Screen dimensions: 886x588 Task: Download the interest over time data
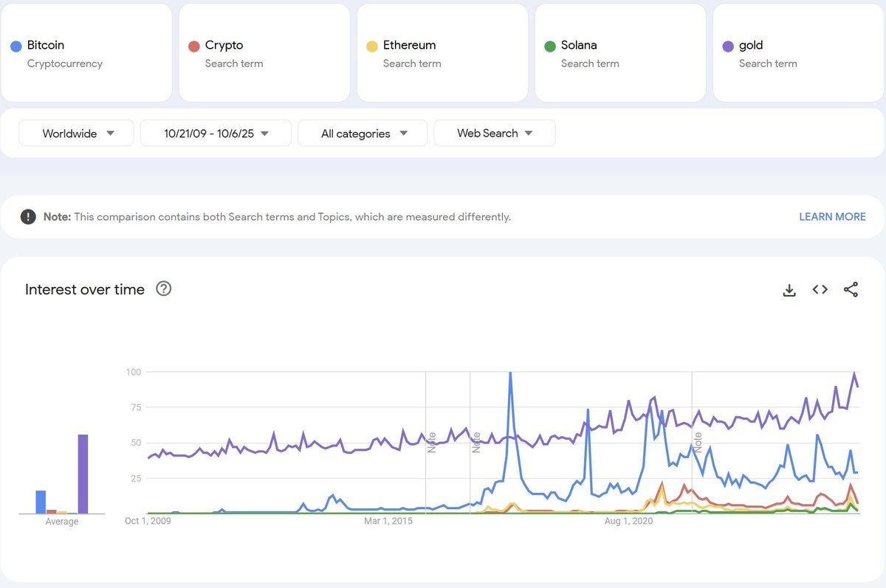pos(789,290)
